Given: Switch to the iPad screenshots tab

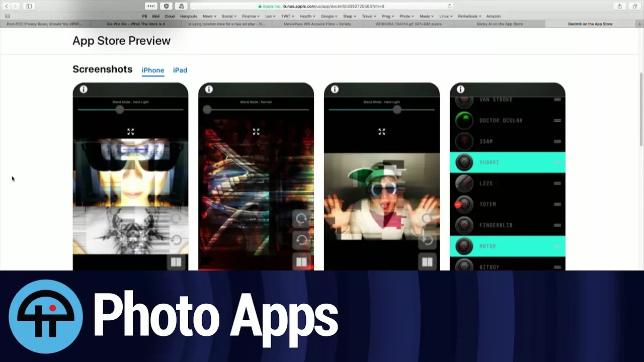Looking at the screenshot, I should (x=180, y=70).
